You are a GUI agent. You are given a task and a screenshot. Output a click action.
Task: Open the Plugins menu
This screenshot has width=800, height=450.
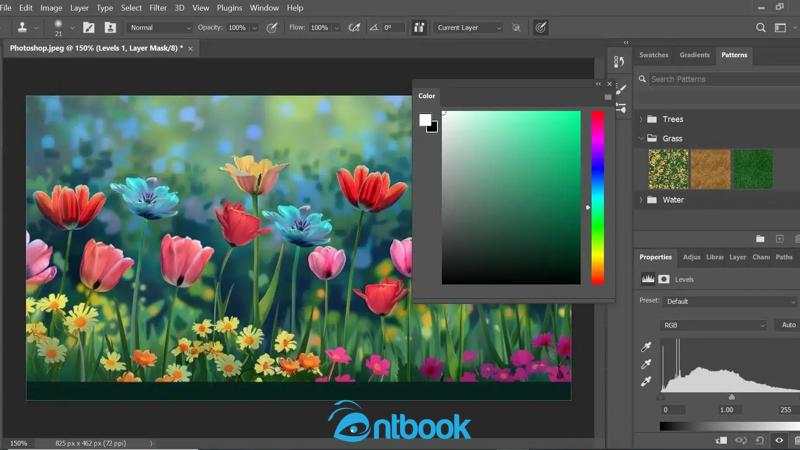tap(229, 8)
